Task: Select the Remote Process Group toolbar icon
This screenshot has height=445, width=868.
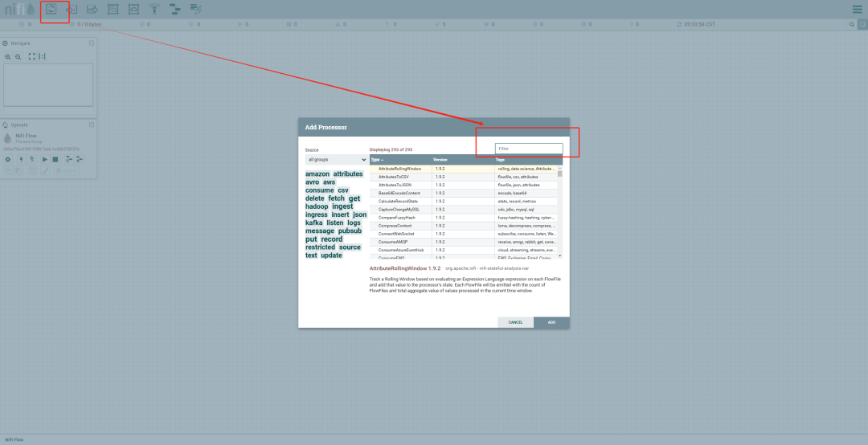Action: pos(133,9)
